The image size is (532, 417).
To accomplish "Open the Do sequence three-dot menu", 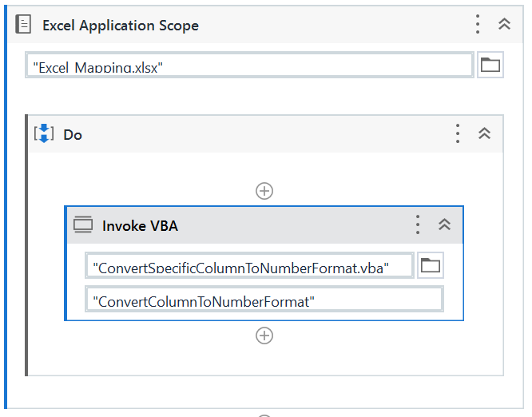I will 457,133.
